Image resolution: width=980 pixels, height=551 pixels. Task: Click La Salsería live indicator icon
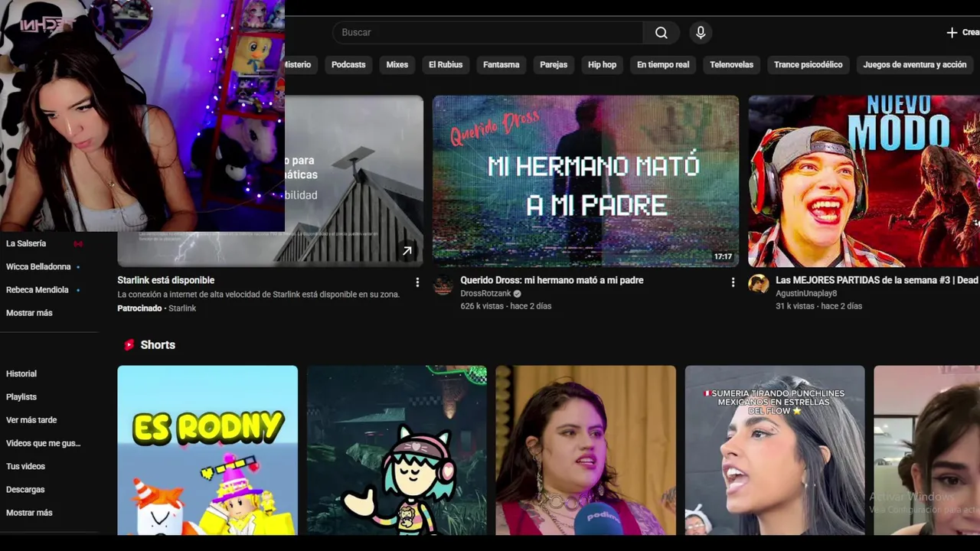[78, 243]
